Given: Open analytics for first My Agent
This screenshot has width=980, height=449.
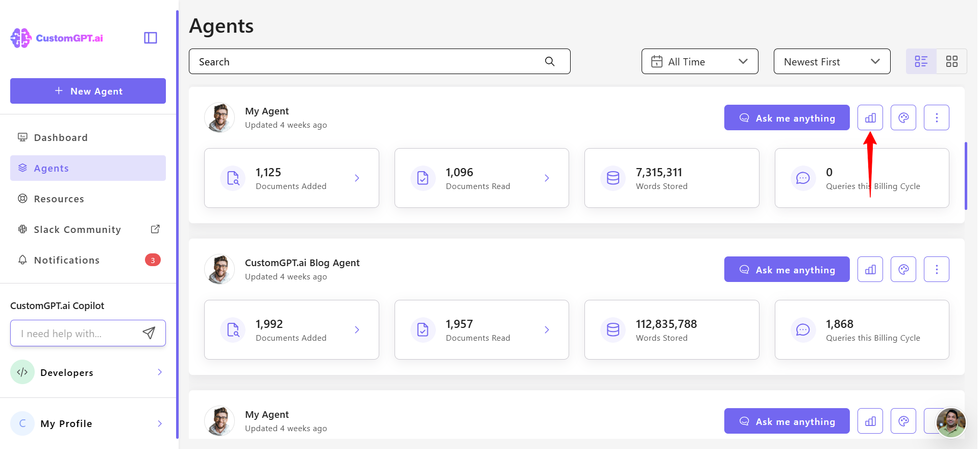Looking at the screenshot, I should tap(870, 117).
